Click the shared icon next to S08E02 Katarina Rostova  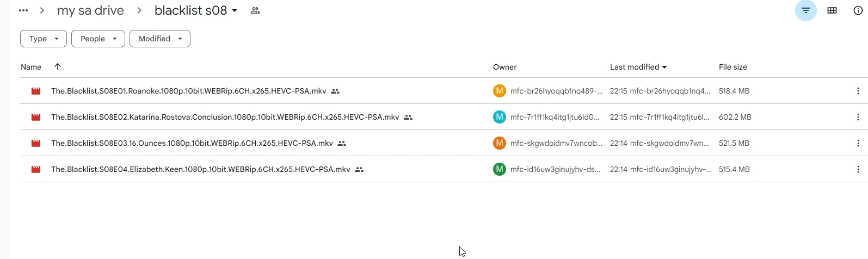(408, 117)
